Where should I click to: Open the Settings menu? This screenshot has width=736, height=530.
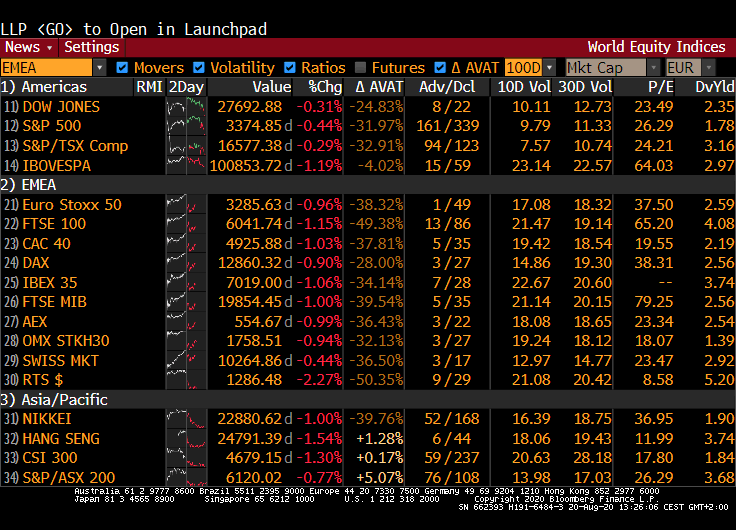(91, 47)
